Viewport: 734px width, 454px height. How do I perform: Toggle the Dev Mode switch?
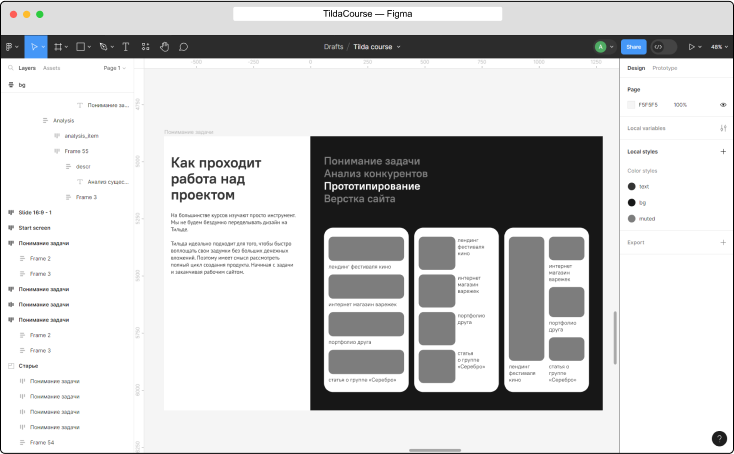663,47
